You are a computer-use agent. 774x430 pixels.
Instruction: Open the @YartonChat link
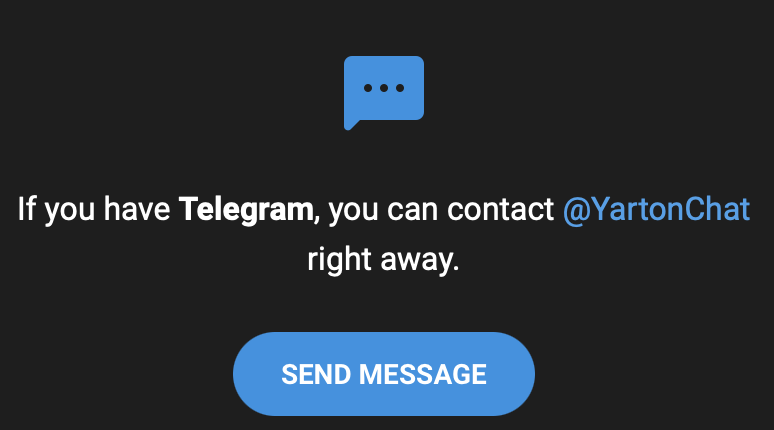point(656,209)
